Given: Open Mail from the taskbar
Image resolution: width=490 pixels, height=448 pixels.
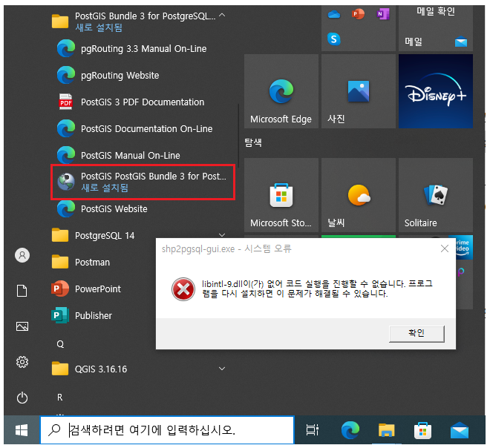Looking at the screenshot, I should coord(460,430).
